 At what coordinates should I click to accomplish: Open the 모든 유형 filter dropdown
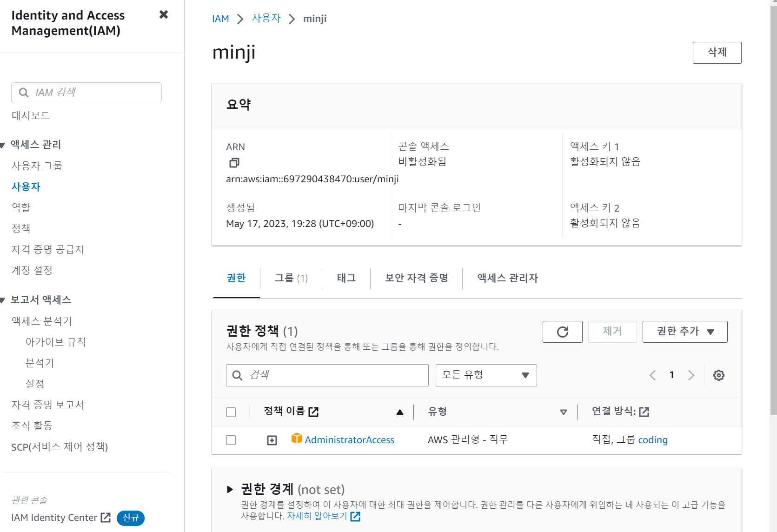click(x=486, y=375)
